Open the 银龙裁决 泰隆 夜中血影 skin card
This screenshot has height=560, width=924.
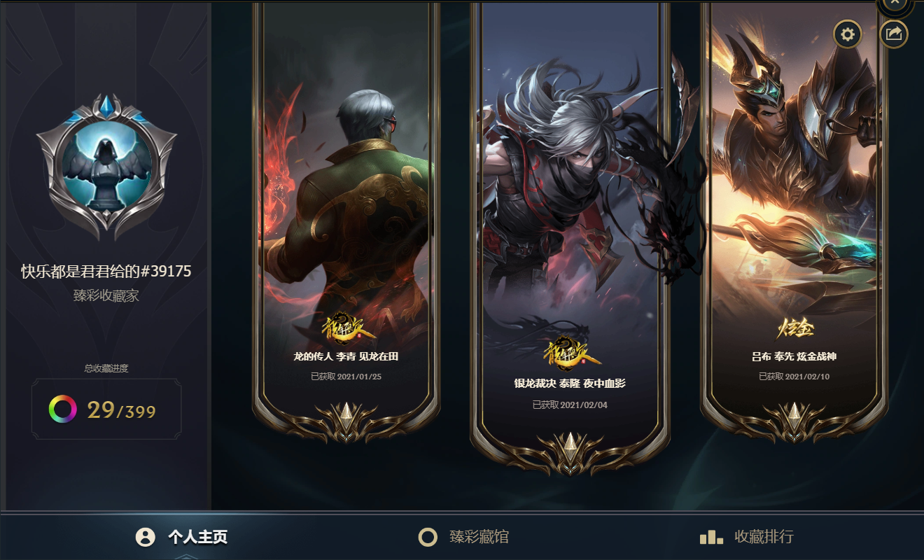pos(570,238)
